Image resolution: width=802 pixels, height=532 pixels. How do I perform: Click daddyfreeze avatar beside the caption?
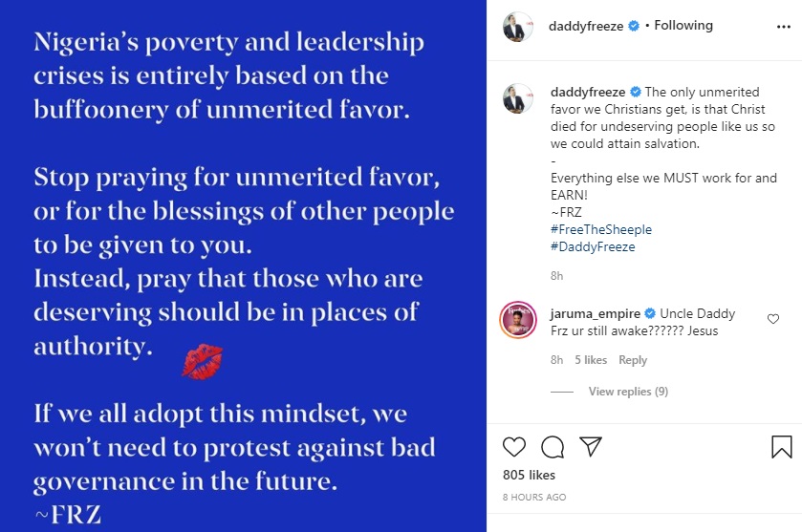point(517,98)
